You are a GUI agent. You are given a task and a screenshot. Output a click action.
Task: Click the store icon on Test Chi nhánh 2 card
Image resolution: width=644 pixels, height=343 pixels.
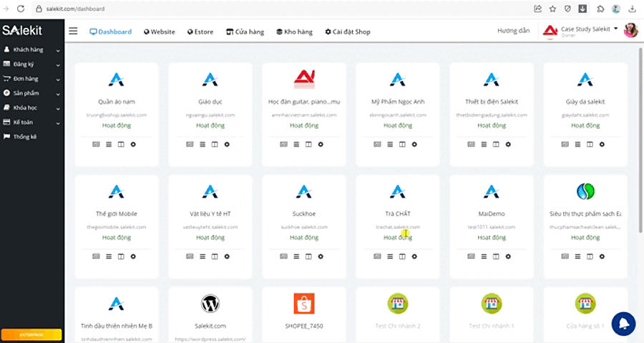[398, 304]
